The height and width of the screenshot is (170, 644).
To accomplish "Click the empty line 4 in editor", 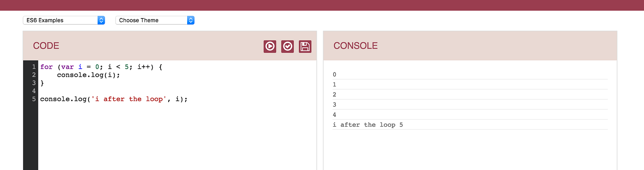I will [177, 91].
